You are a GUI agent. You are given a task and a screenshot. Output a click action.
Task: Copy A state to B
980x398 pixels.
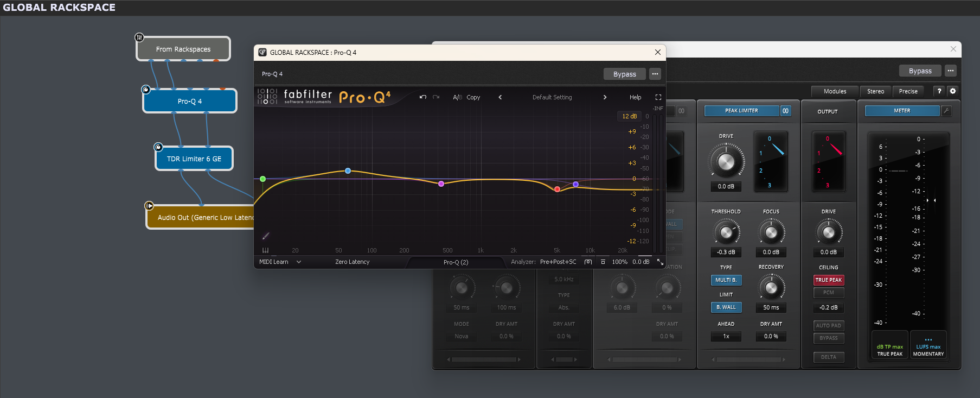click(x=473, y=97)
